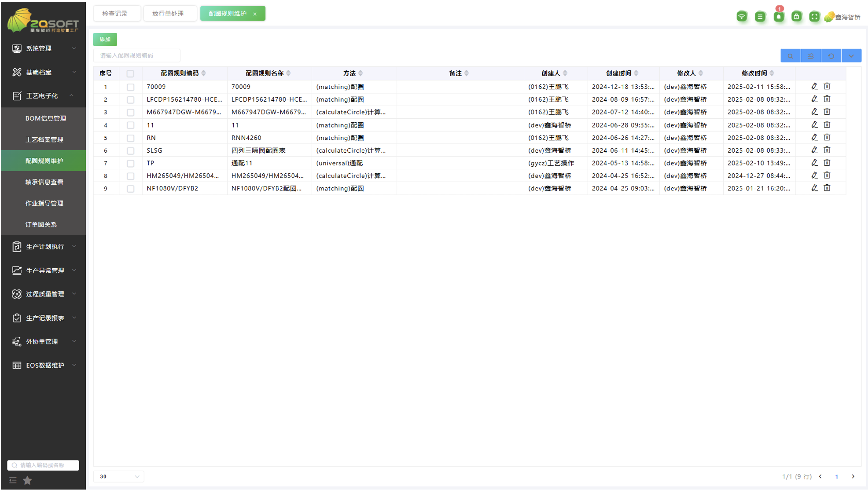Screen dimensions: 868x490
Task: Click the green lock screen icon
Action: tap(796, 17)
